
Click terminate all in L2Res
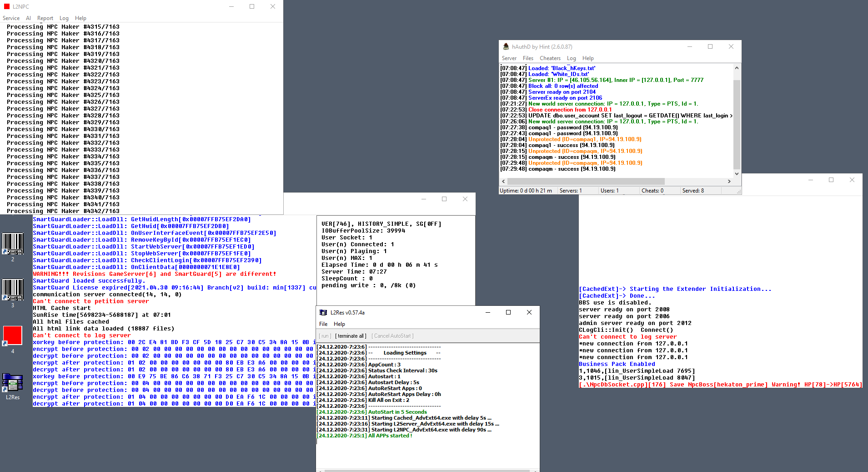pyautogui.click(x=351, y=336)
